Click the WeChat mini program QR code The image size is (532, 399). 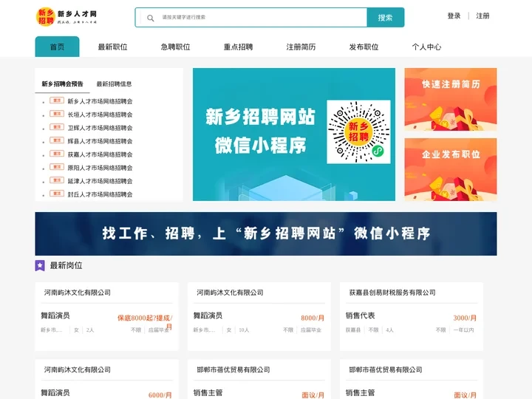(x=358, y=132)
